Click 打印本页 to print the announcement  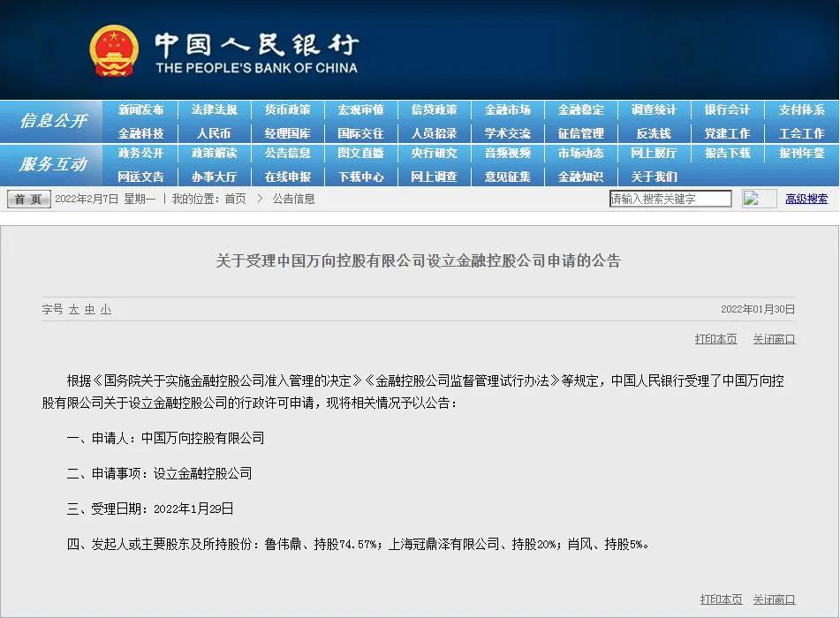(x=715, y=338)
